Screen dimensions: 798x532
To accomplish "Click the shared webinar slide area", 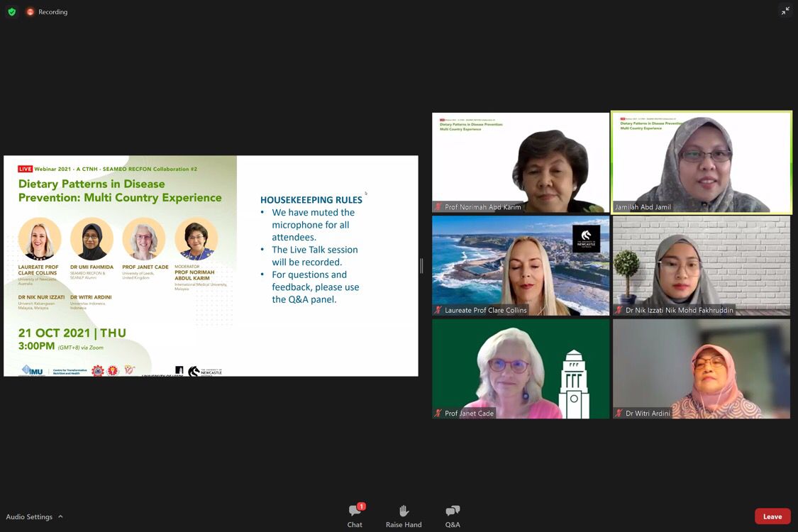I will pos(211,266).
